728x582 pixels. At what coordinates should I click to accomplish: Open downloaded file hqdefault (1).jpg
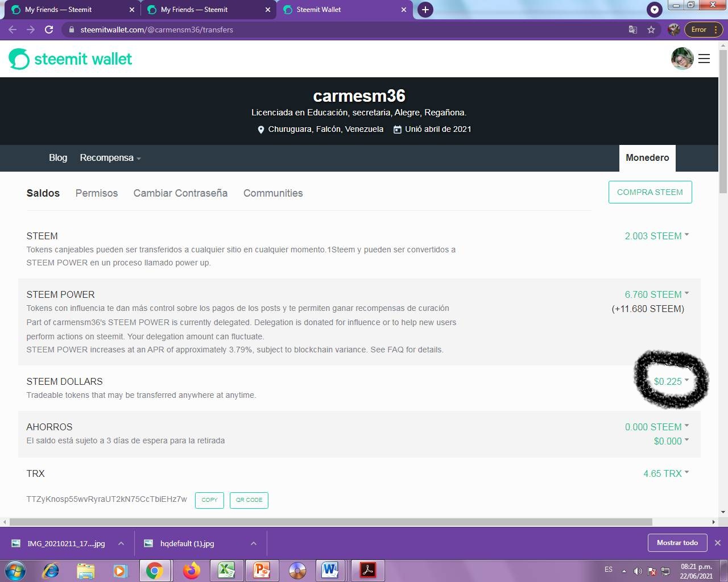pyautogui.click(x=187, y=543)
